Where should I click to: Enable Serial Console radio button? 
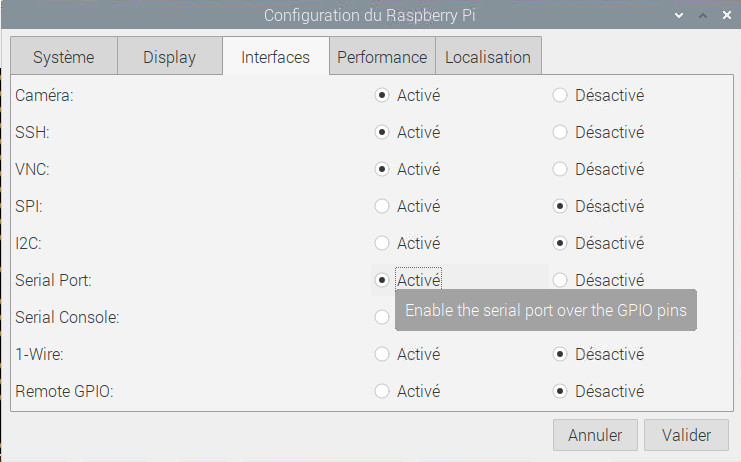(x=382, y=317)
